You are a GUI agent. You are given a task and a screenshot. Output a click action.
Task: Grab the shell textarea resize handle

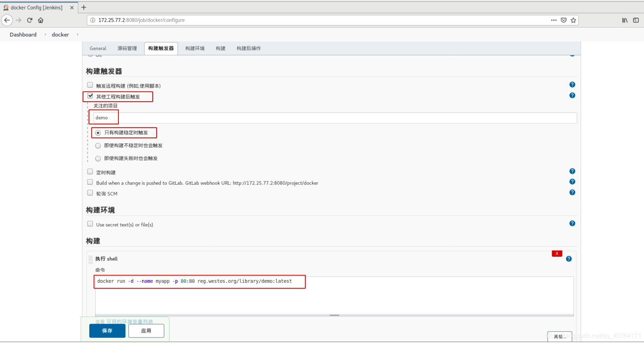(334, 315)
